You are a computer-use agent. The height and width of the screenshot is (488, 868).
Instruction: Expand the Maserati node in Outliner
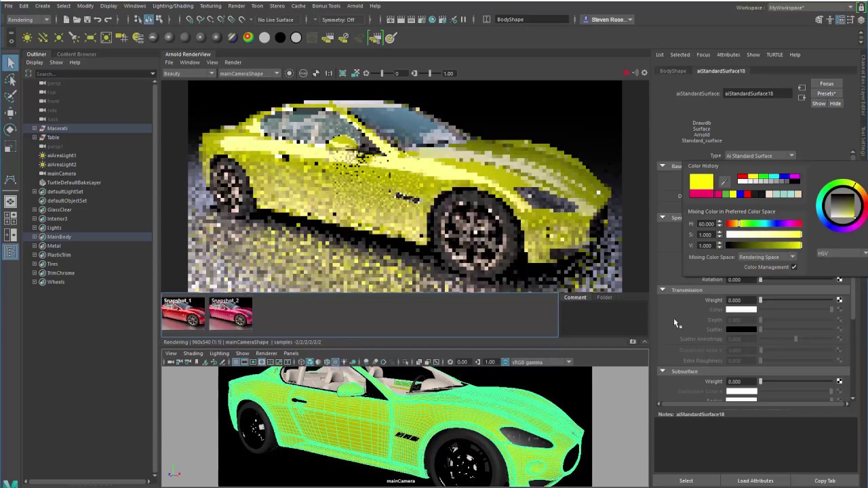(35, 128)
